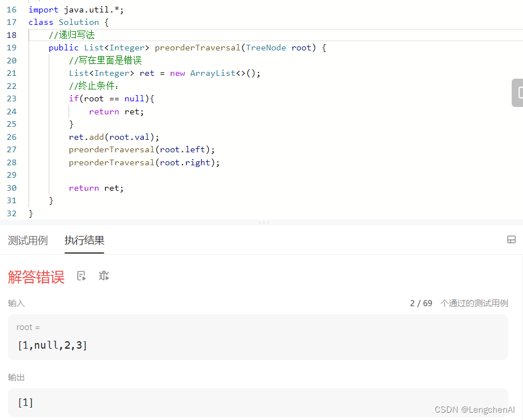Switch to the 测试用例 tab
The width and height of the screenshot is (523, 420).
point(28,240)
